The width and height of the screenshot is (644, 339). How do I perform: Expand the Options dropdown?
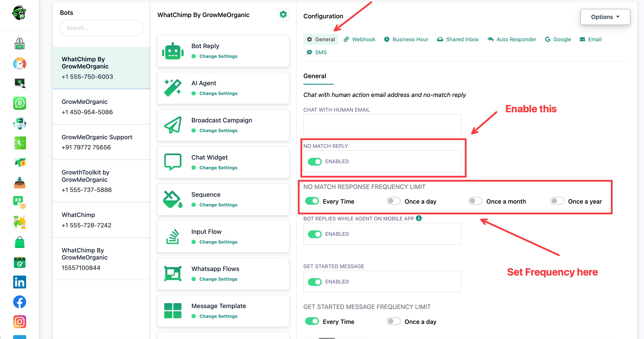click(605, 17)
